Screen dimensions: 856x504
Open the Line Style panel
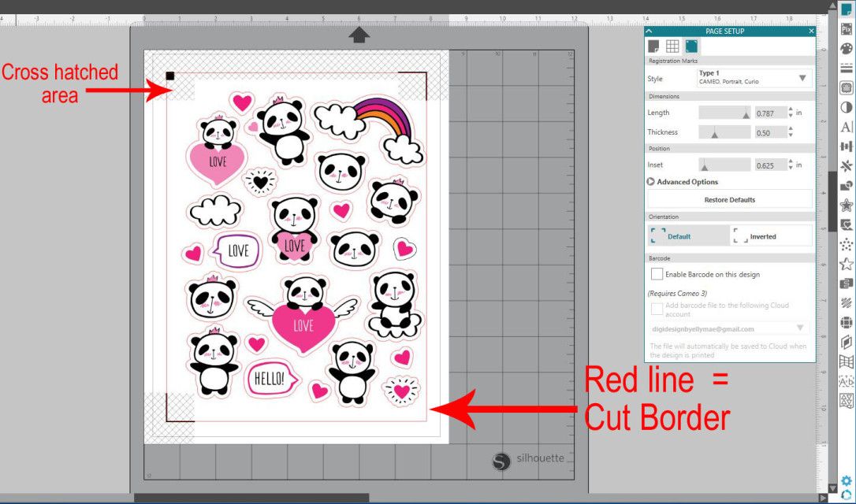[x=847, y=69]
